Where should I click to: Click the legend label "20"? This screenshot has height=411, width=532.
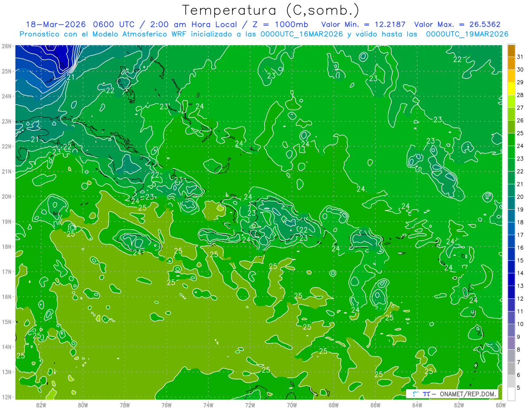tap(520, 196)
